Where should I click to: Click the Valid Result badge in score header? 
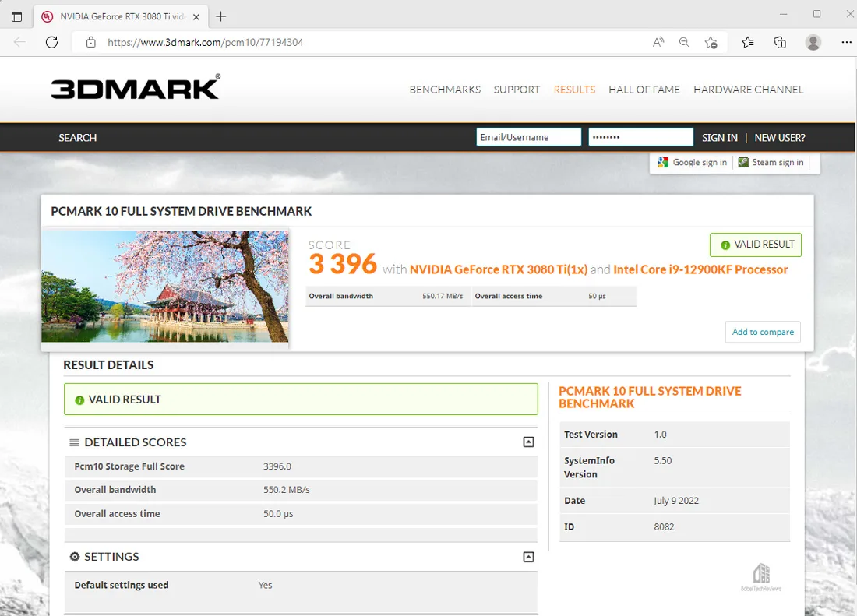[x=756, y=245]
